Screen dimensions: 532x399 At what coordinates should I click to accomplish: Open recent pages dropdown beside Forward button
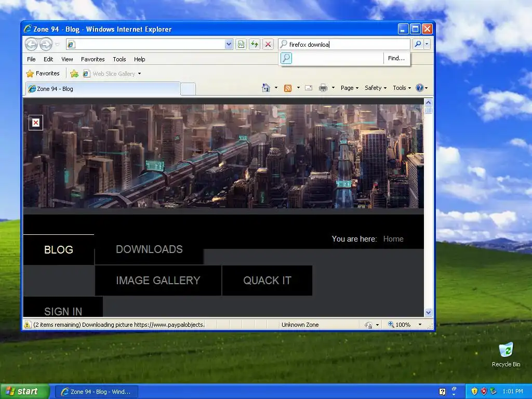[57, 44]
